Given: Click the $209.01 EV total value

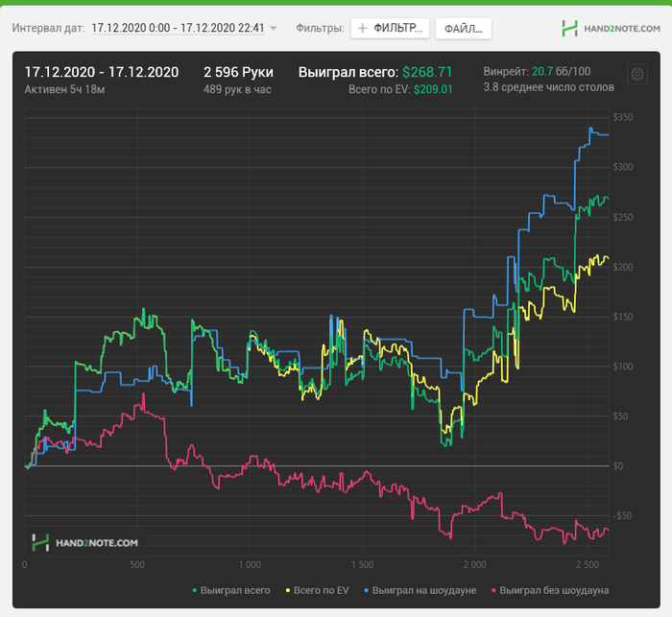Looking at the screenshot, I should click(x=433, y=89).
